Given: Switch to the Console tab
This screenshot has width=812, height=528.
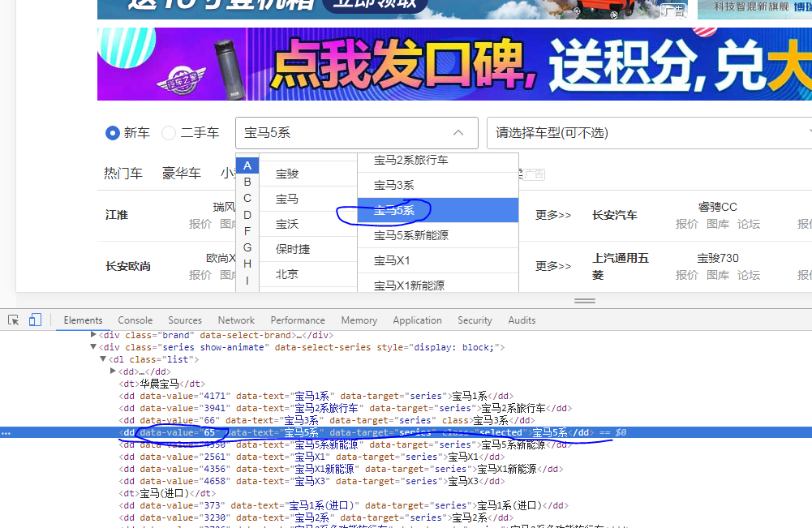Looking at the screenshot, I should pyautogui.click(x=135, y=320).
